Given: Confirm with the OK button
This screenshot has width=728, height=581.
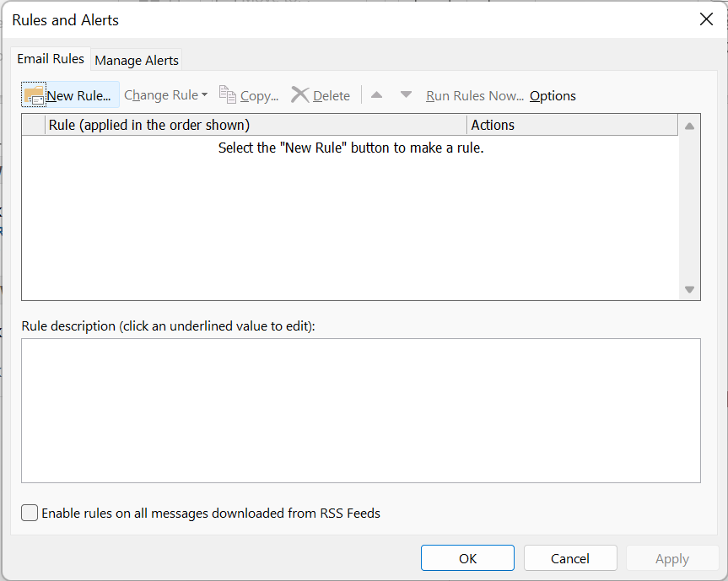Looking at the screenshot, I should [467, 558].
